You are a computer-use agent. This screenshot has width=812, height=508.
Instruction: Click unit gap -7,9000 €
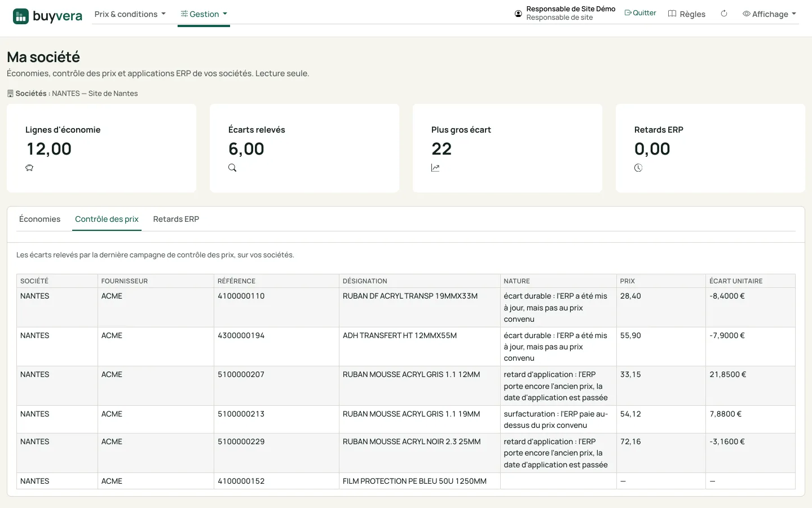point(727,335)
